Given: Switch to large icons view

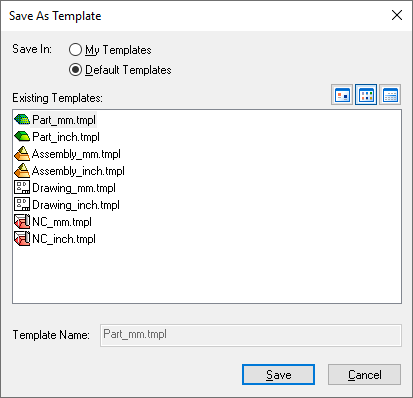Looking at the screenshot, I should point(342,95).
